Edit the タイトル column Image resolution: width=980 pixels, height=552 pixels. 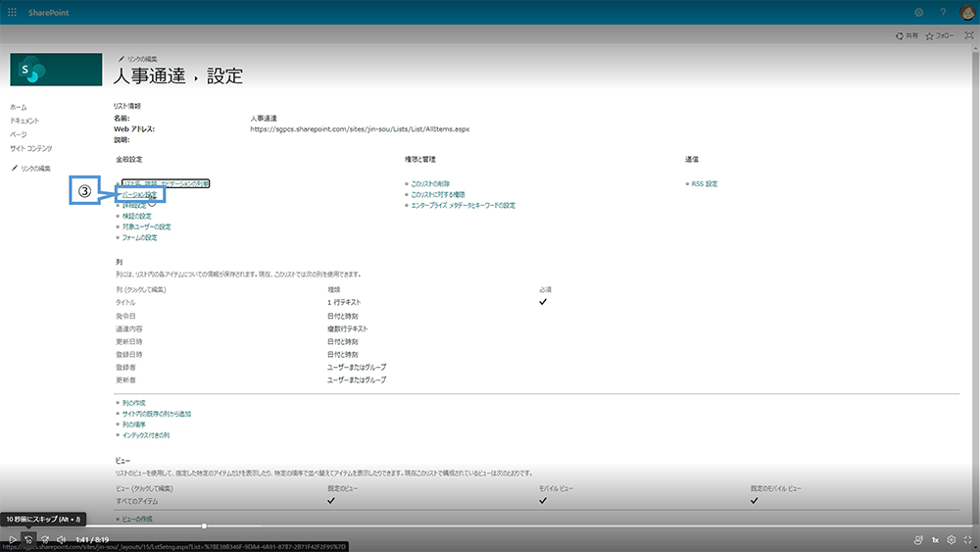click(125, 302)
